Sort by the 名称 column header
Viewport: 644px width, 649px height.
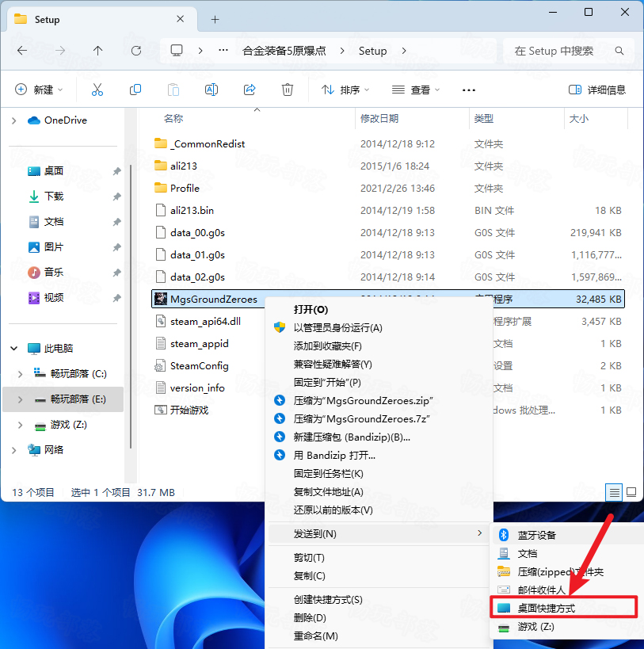pos(173,119)
